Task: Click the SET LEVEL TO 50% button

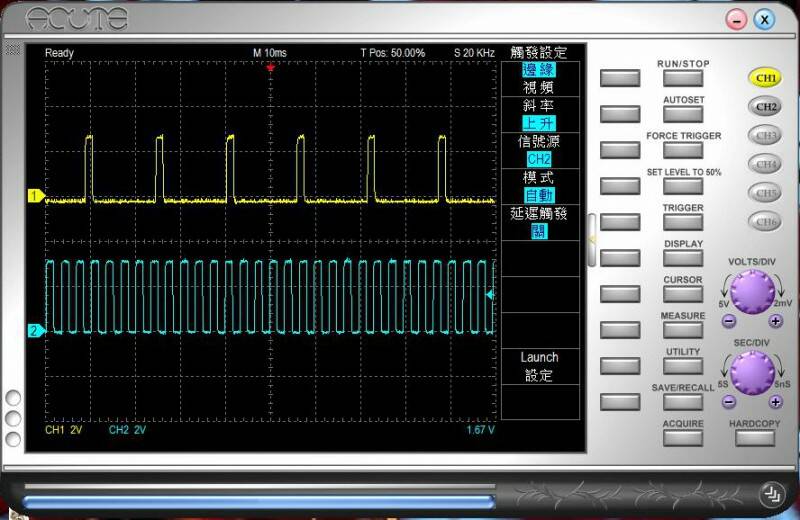Action: coord(683,186)
